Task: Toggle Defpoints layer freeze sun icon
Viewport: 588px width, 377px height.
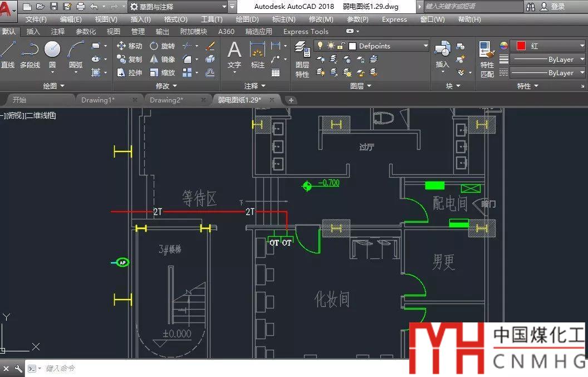Action: [x=330, y=46]
